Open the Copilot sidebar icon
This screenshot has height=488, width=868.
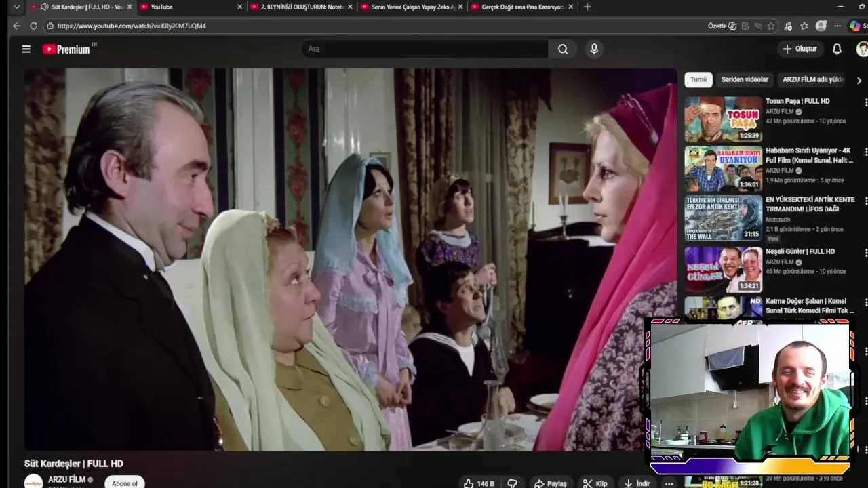point(855,26)
